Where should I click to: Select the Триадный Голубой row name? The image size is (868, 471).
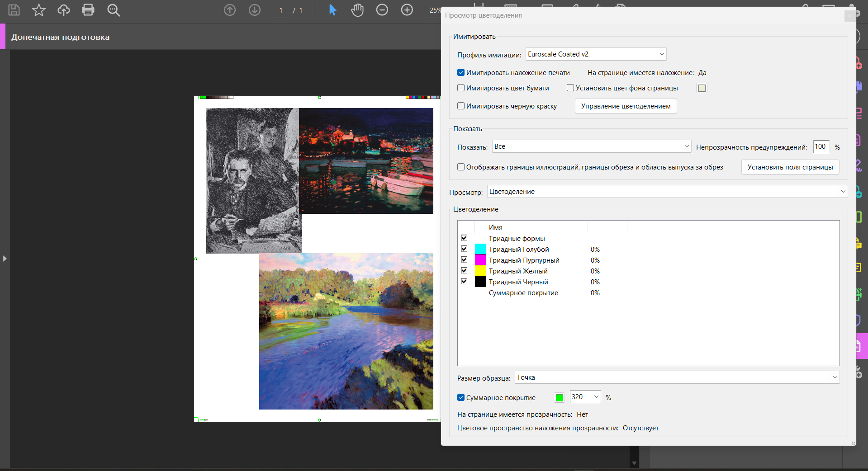(x=519, y=250)
